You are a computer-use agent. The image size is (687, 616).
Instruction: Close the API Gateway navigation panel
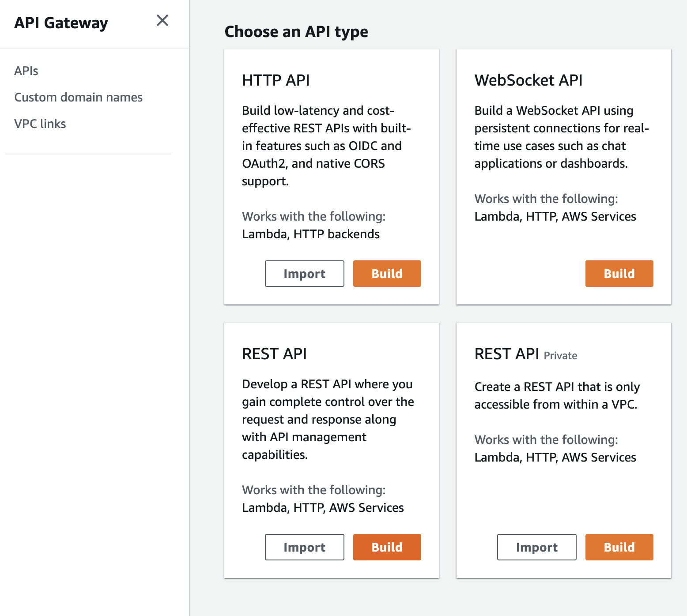tap(162, 20)
